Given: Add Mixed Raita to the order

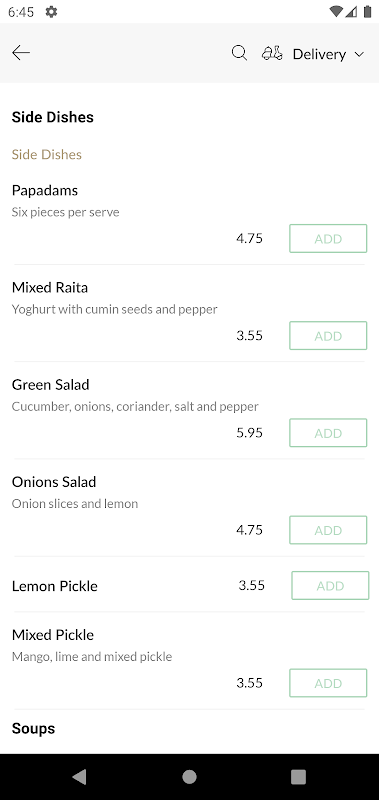Looking at the screenshot, I should (328, 335).
